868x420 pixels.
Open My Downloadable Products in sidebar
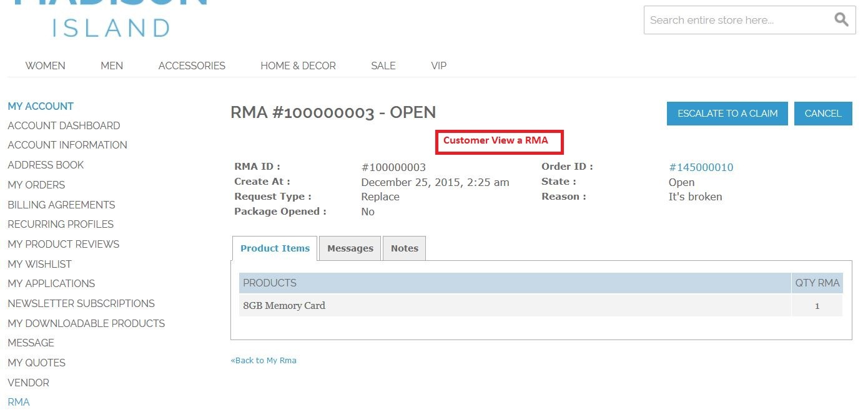click(x=86, y=323)
